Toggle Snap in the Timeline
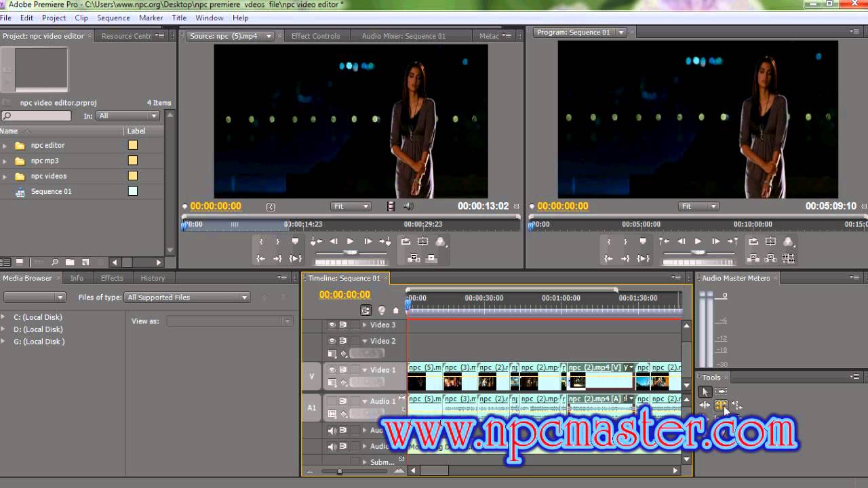This screenshot has width=868, height=488. point(366,310)
